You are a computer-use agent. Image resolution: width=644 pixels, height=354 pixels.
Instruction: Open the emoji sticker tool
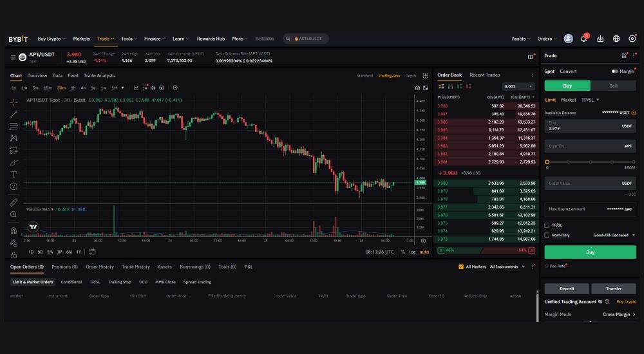coord(14,186)
